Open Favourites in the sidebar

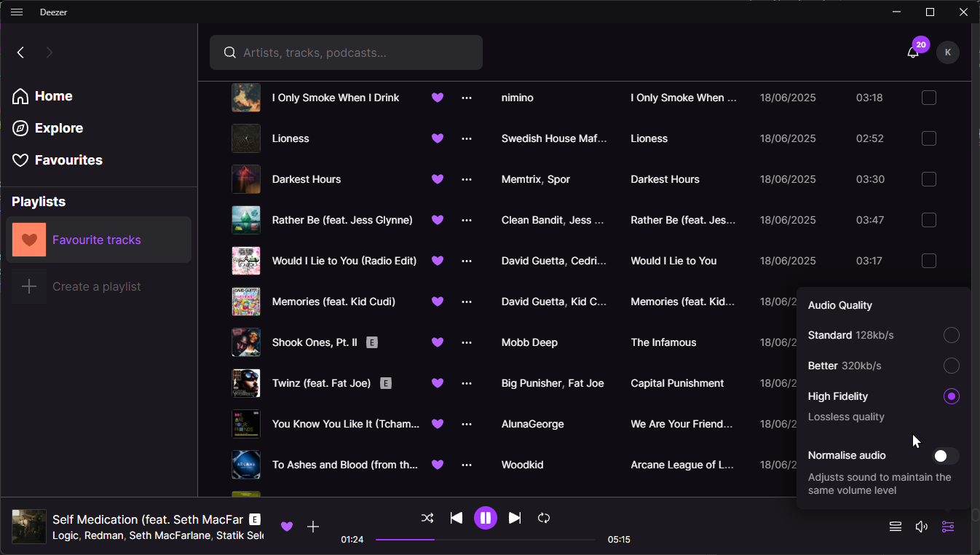[58, 160]
